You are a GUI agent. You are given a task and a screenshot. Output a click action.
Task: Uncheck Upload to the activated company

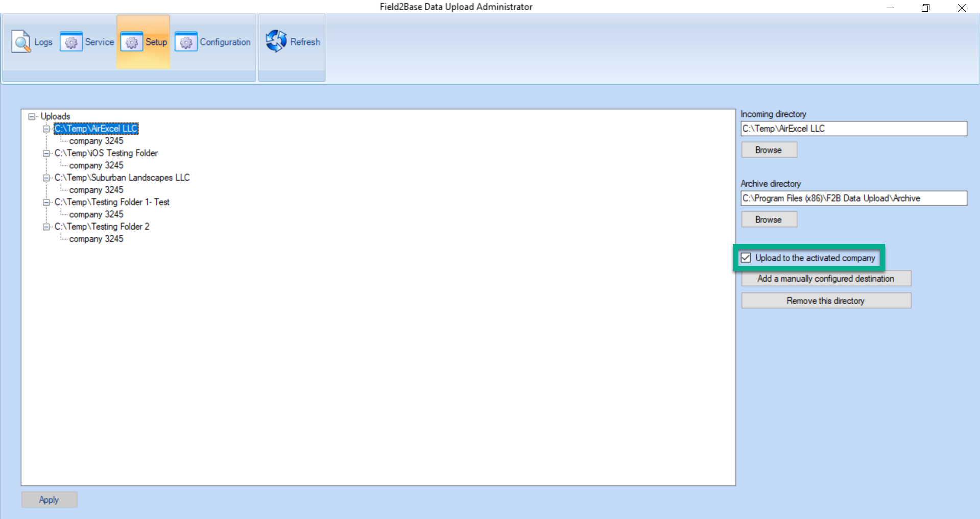tap(746, 258)
